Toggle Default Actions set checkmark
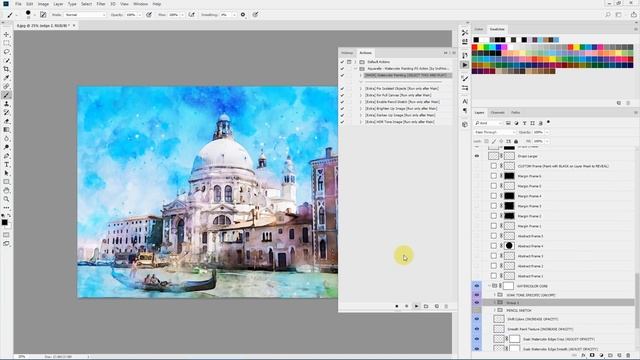640x360 pixels. coord(342,62)
